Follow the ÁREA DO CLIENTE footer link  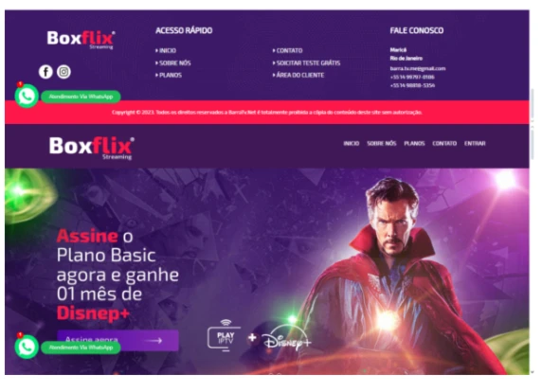click(x=298, y=75)
